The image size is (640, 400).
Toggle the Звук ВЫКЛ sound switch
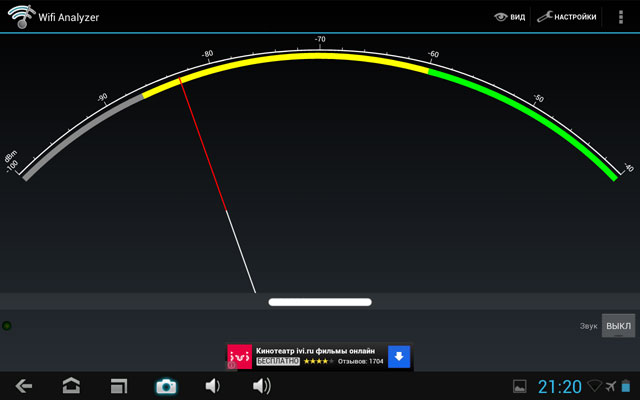pos(618,326)
